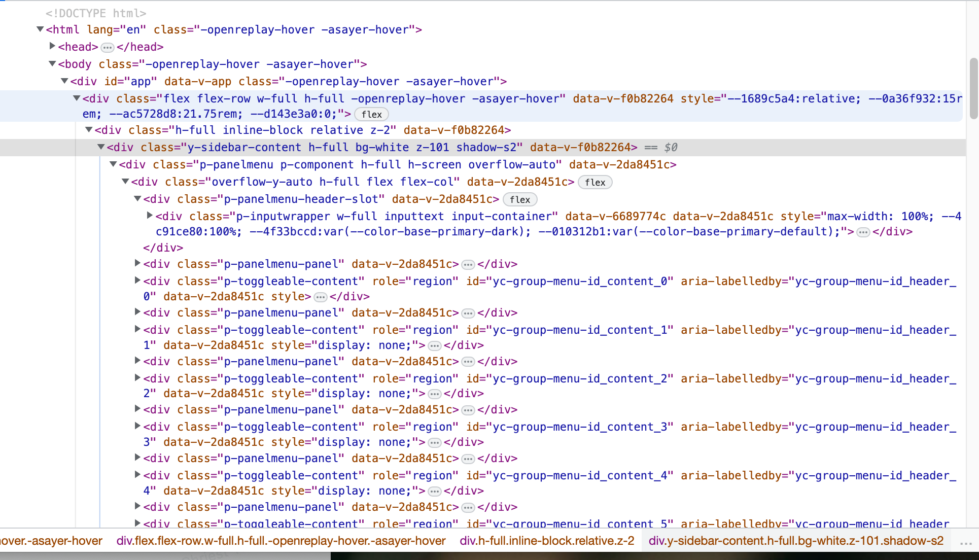Expand content of yc-group-menu-id_content_2 via ellipsis
979x560 pixels.
tap(434, 394)
